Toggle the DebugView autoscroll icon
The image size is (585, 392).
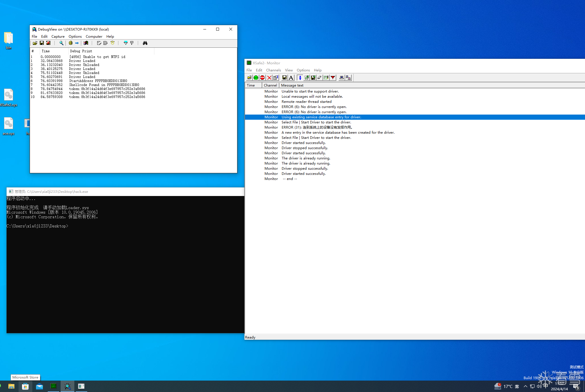[106, 43]
